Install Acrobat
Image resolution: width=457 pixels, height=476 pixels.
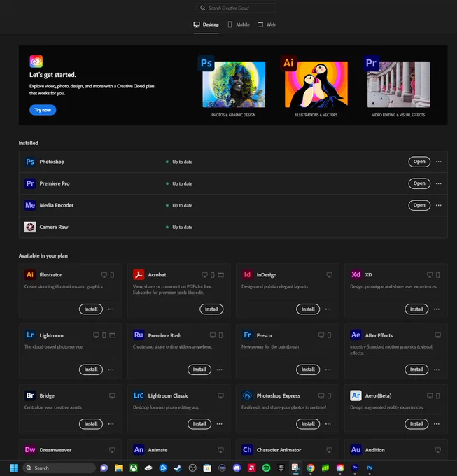211,309
